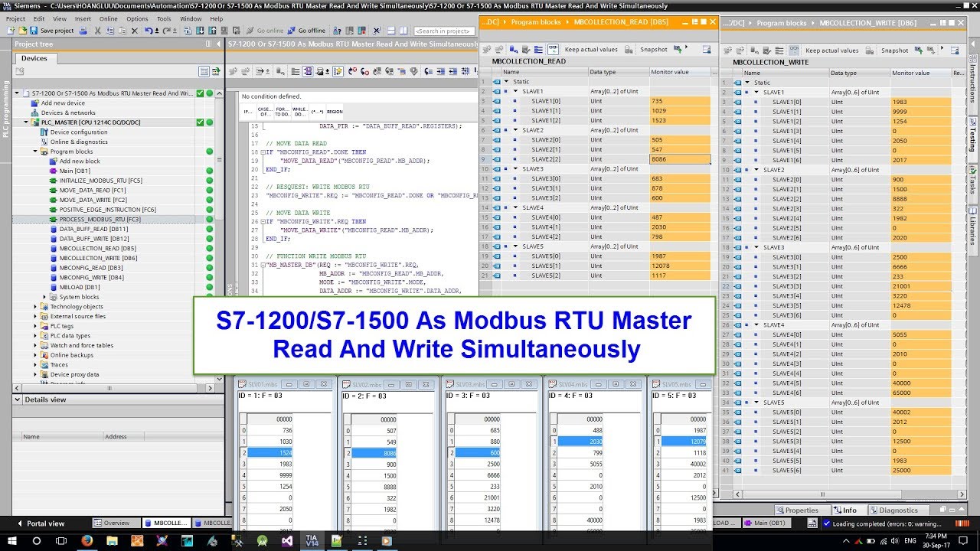This screenshot has width=980, height=551.
Task: Open the Edit menu
Action: [x=39, y=18]
